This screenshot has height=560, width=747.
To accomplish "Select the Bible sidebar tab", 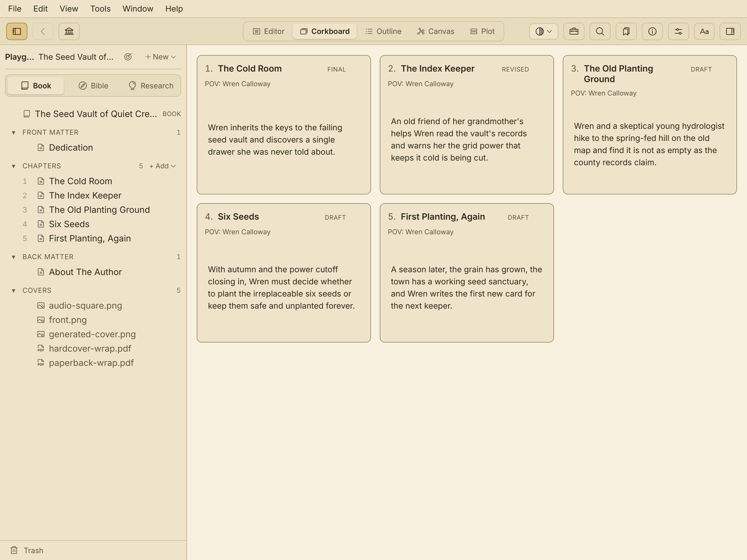I will point(94,86).
